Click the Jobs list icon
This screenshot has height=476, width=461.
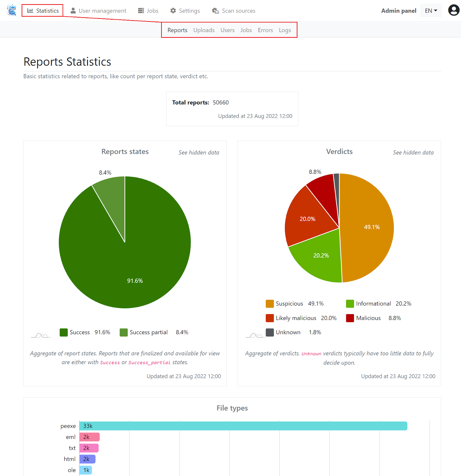[141, 11]
